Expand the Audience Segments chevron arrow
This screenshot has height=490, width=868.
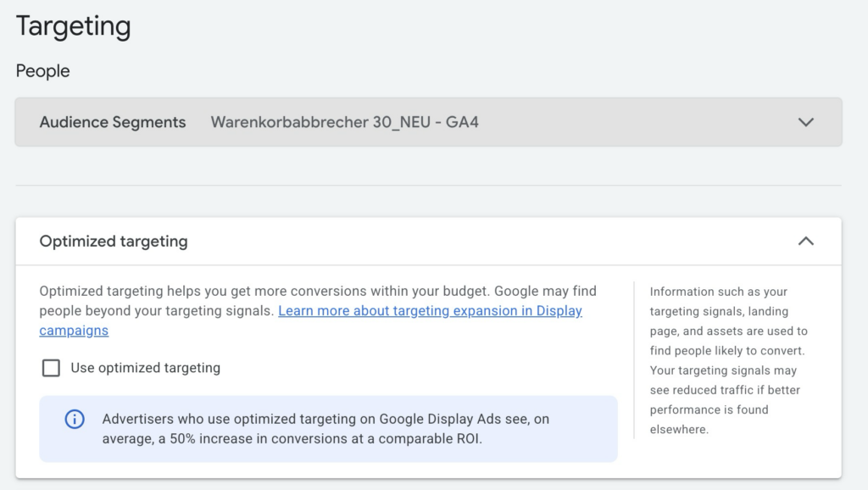click(805, 122)
